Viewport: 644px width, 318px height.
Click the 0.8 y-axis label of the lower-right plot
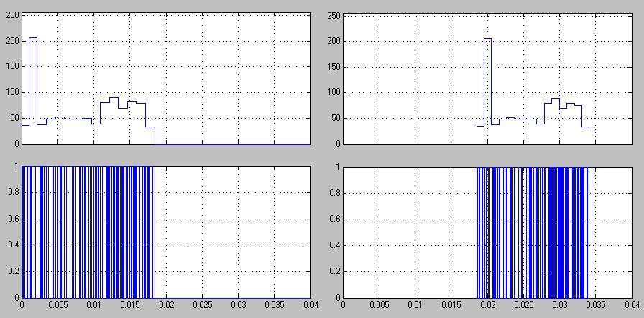[x=335, y=193]
